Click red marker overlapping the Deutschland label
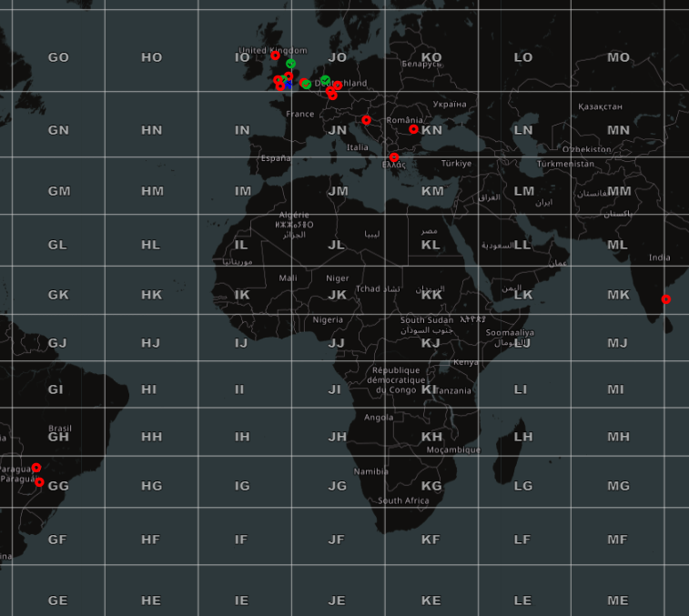This screenshot has height=616, width=689. tap(338, 86)
